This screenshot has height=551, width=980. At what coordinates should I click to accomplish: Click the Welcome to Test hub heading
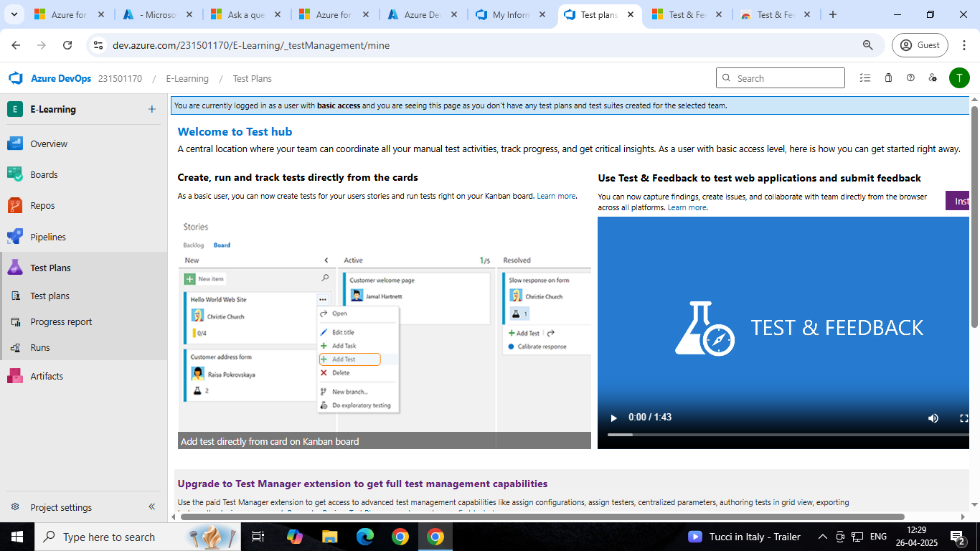[x=235, y=131]
